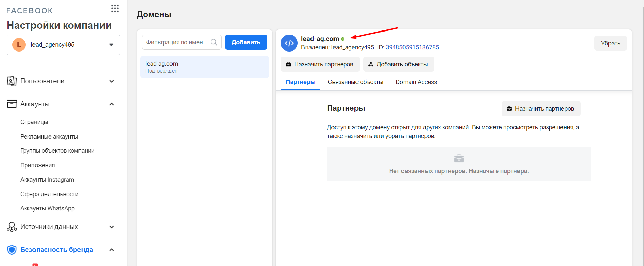This screenshot has height=266, width=644.
Task: Select lead-ag.com in the domain list
Action: tap(205, 67)
